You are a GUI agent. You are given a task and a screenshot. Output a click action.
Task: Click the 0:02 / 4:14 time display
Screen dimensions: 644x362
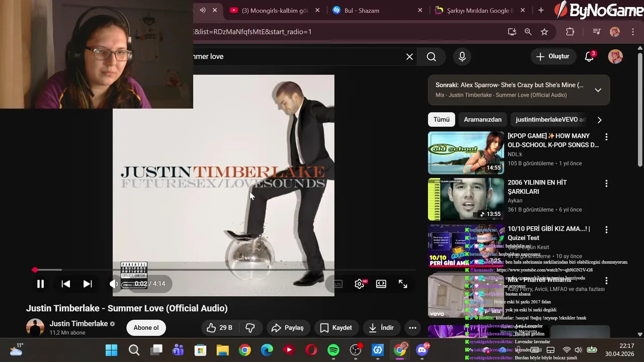[x=150, y=284]
